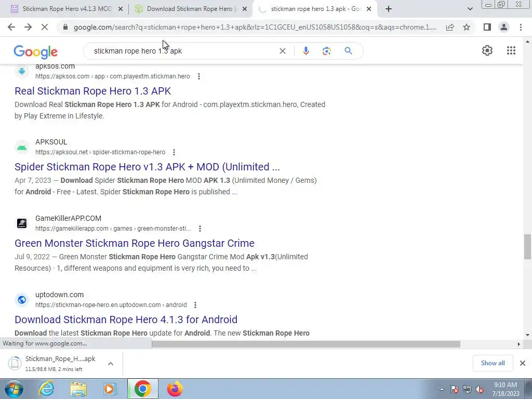The height and width of the screenshot is (399, 532).
Task: Open more options for GameKillerAPP result
Action: pyautogui.click(x=200, y=229)
